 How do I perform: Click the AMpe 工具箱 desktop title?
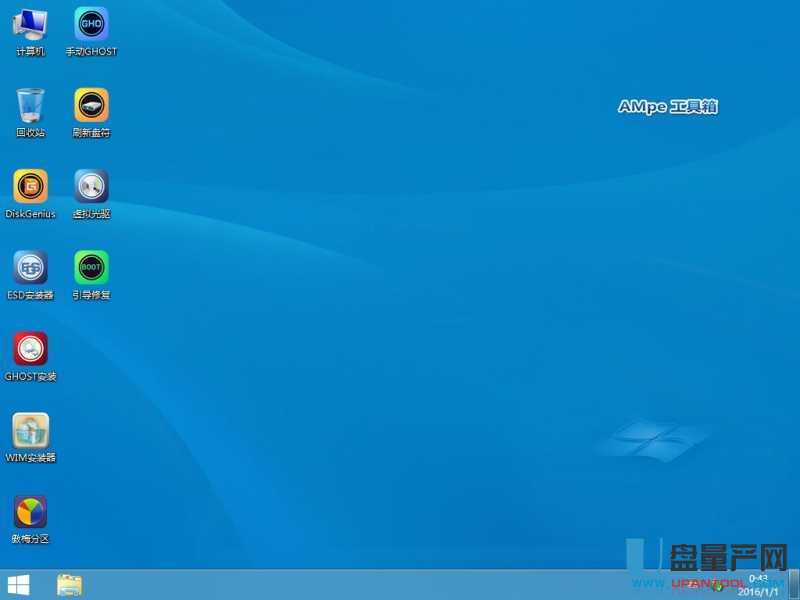point(671,107)
